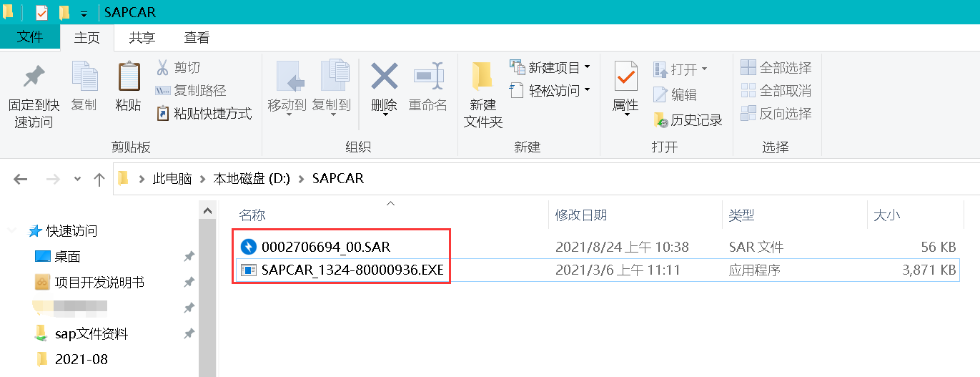This screenshot has width=980, height=377.
Task: Collapse the Quick access (快速访问) tree node
Action: pos(12,231)
